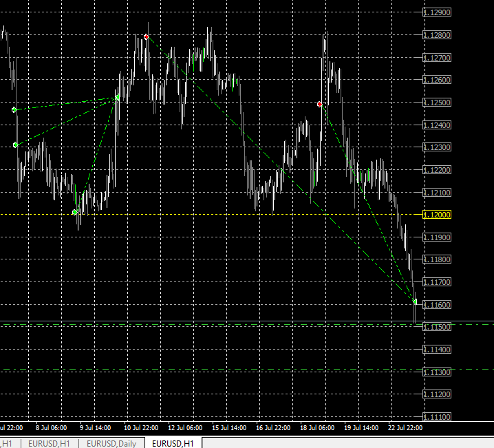Click the 1.12900 label on the price scale
This screenshot has height=448, width=494.
tap(437, 12)
